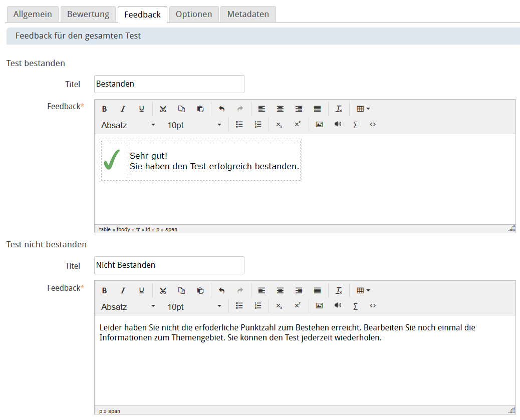This screenshot has width=520, height=420.
Task: Apply numbered list in the first editor
Action: point(258,125)
